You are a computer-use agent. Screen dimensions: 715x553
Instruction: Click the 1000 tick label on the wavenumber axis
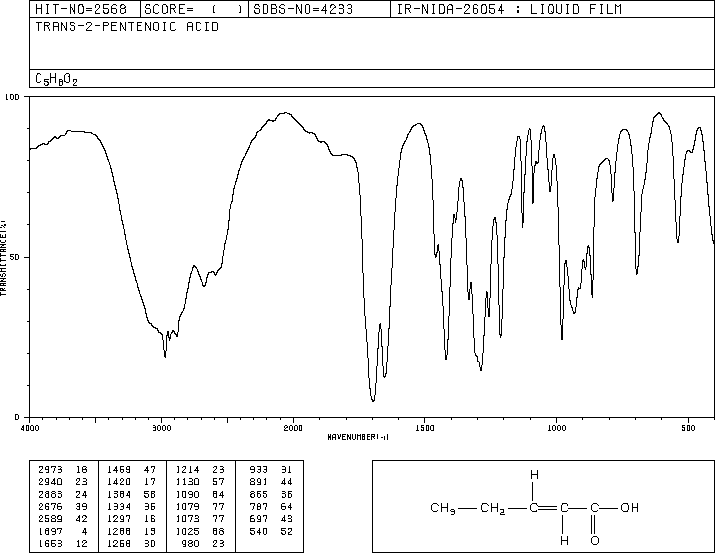pos(556,428)
